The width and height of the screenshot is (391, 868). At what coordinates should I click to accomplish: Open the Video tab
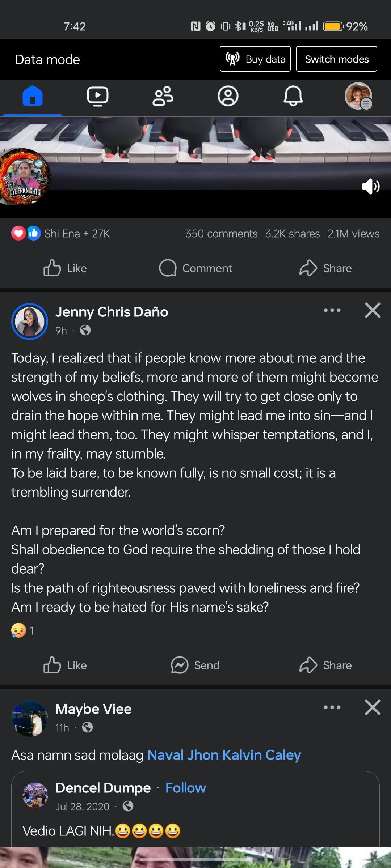click(x=98, y=96)
